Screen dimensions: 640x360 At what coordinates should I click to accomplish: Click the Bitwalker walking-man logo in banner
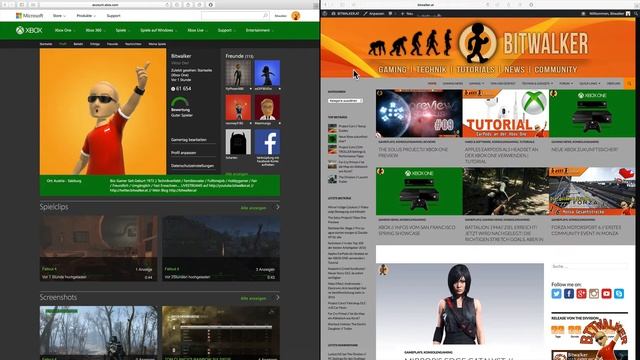pyautogui.click(x=477, y=43)
